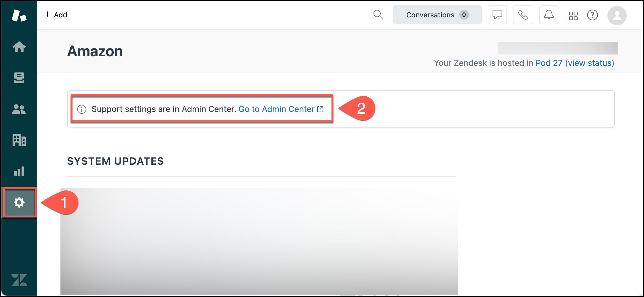Click Add to create a new ticket
Image resolution: width=644 pixels, height=297 pixels.
click(56, 14)
